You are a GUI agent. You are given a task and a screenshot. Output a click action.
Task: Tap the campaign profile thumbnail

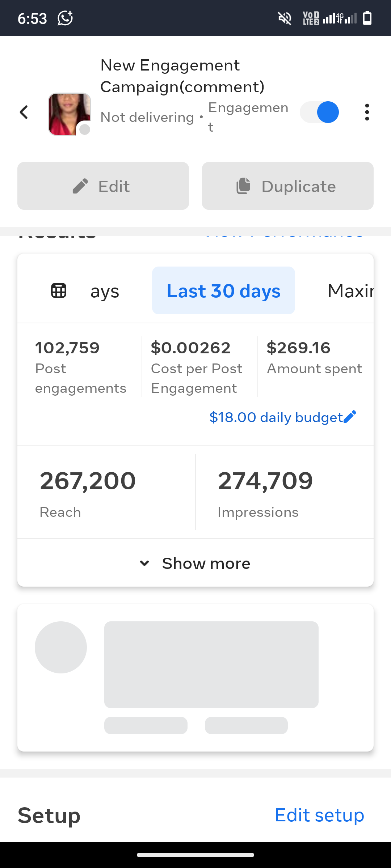pyautogui.click(x=69, y=114)
